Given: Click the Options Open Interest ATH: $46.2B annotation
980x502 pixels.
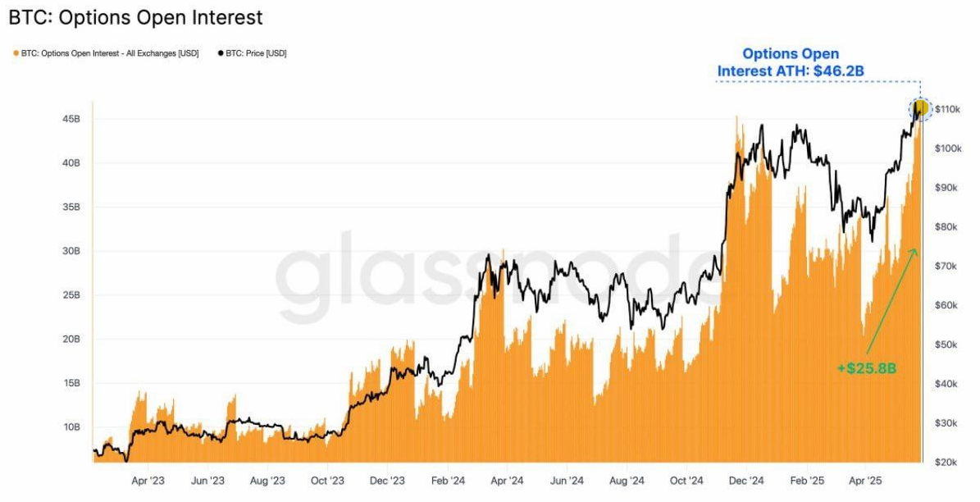Looking at the screenshot, I should click(x=790, y=62).
